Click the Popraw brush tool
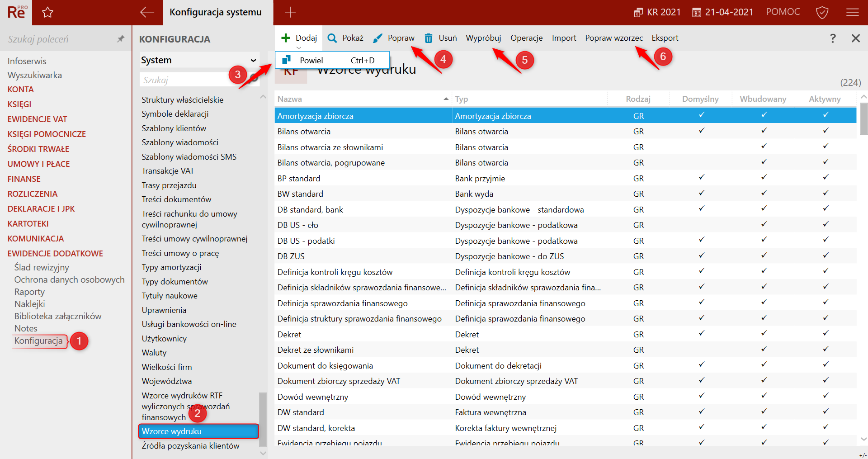Screen dimensions: 868x459 [393, 38]
